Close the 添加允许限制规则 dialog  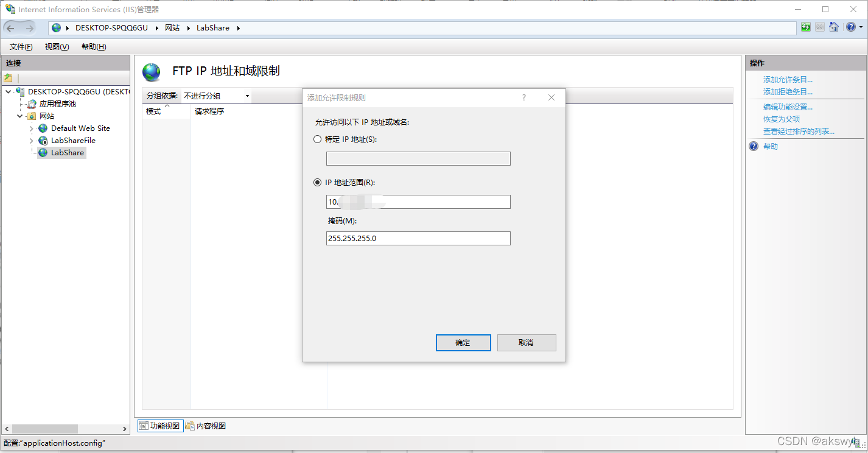[551, 97]
